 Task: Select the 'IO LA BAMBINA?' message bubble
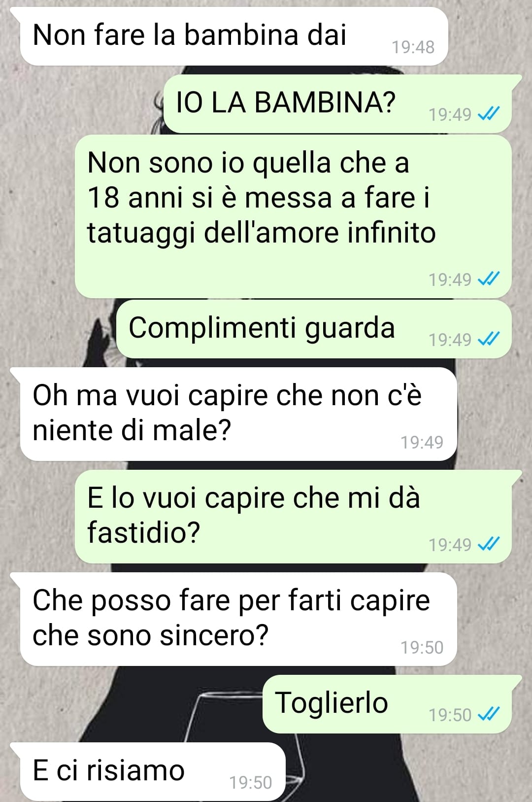(337, 104)
